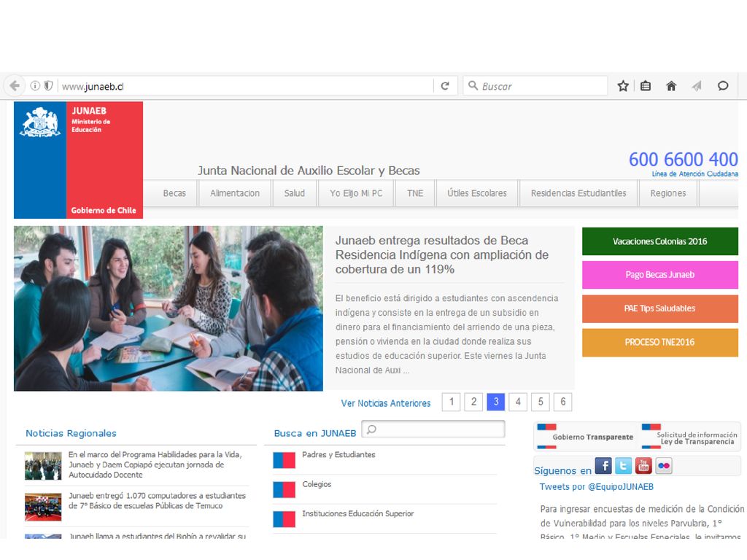The image size is (747, 560).
Task: Open the Becas menu
Action: [174, 192]
